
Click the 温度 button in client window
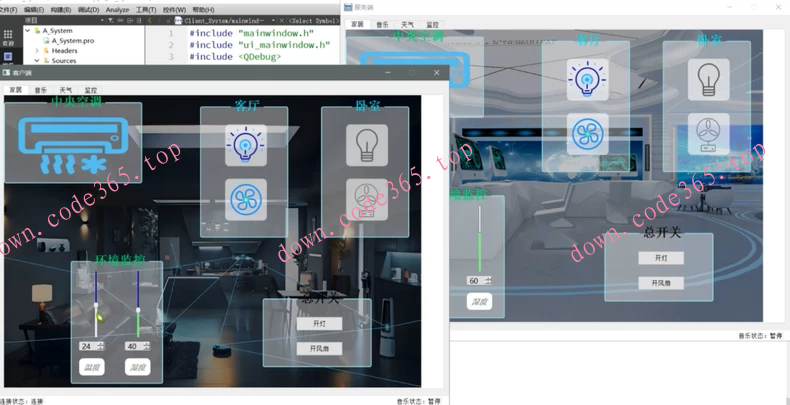(92, 367)
